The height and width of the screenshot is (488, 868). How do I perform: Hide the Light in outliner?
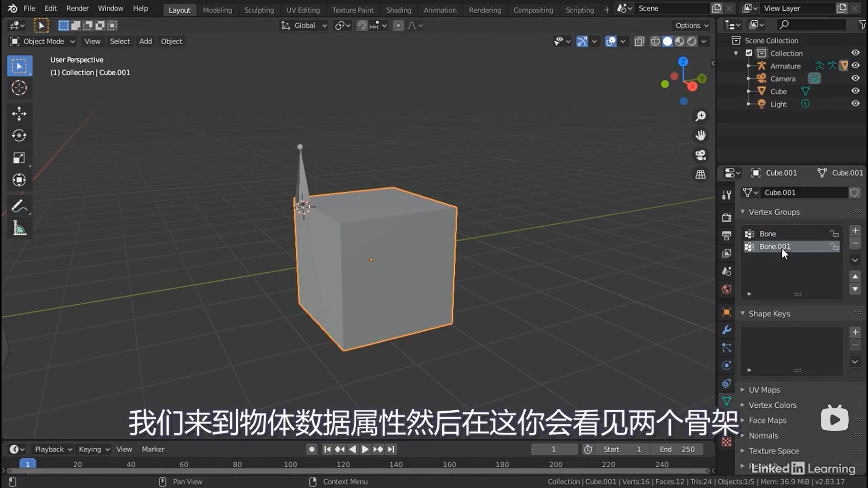click(855, 104)
